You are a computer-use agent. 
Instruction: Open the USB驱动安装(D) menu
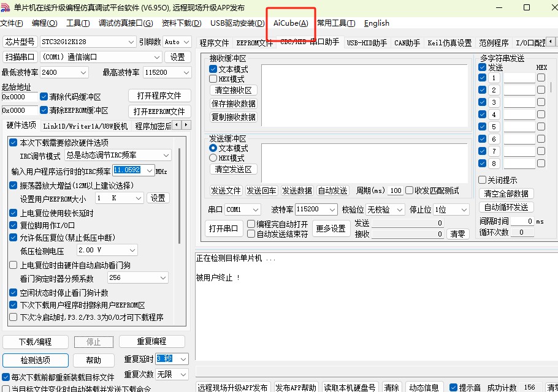point(237,23)
